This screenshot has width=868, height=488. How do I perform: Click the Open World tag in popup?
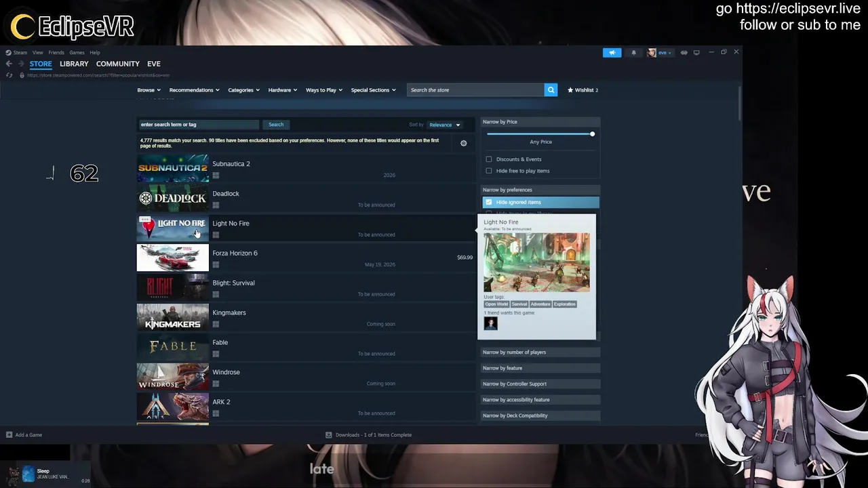pos(496,304)
